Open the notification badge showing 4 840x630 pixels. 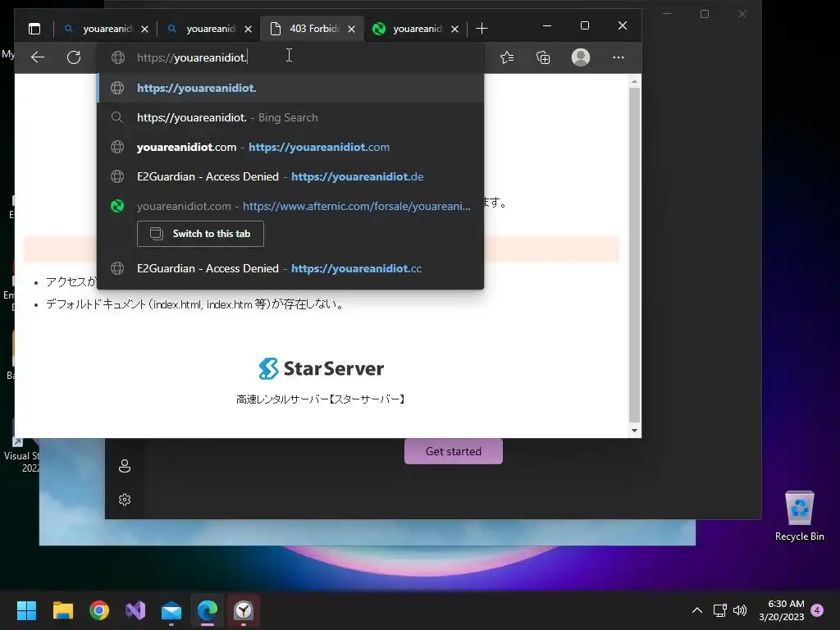click(x=817, y=610)
